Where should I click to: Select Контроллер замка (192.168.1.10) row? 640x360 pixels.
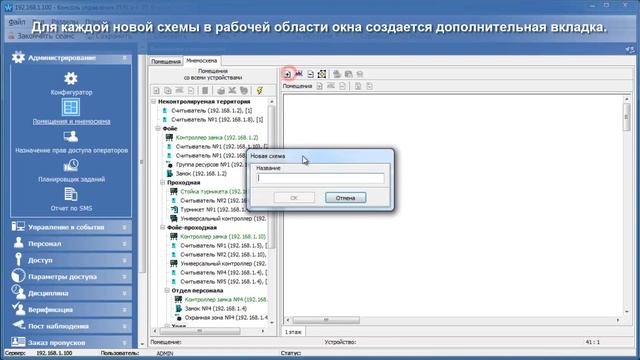coord(223,236)
